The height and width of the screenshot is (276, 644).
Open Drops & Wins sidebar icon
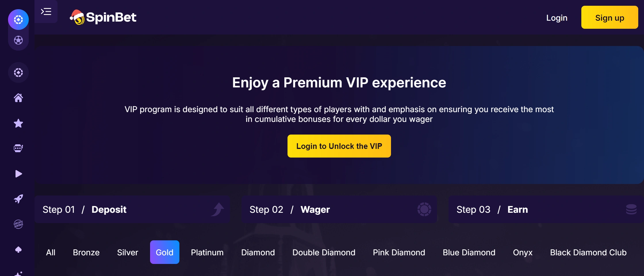(x=18, y=224)
